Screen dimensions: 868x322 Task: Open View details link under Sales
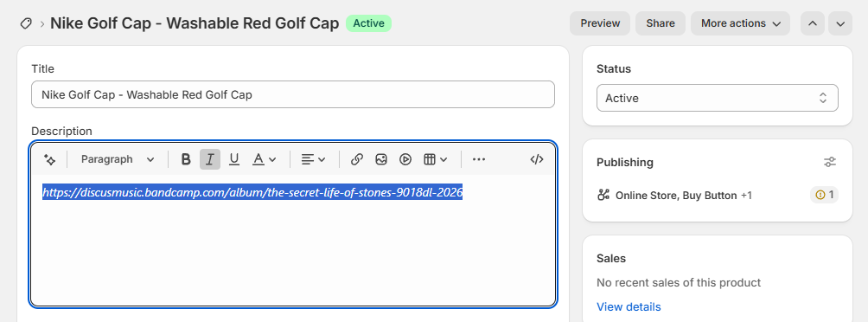click(x=629, y=306)
